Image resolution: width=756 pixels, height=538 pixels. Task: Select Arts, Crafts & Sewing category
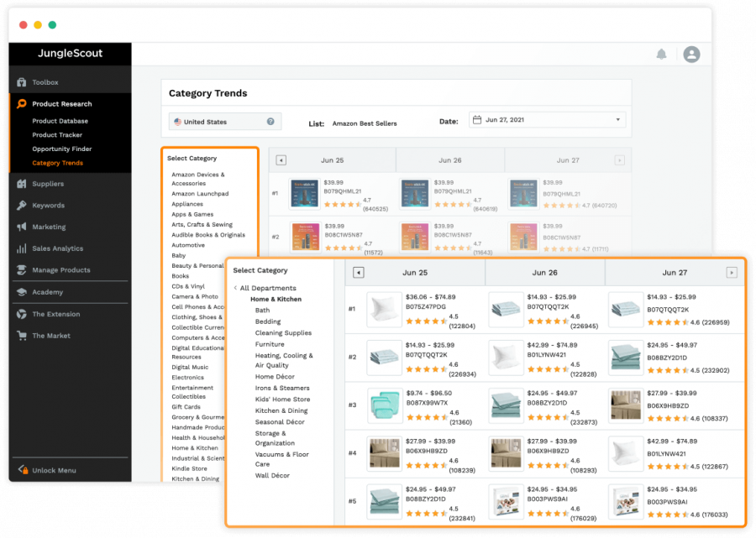[202, 224]
